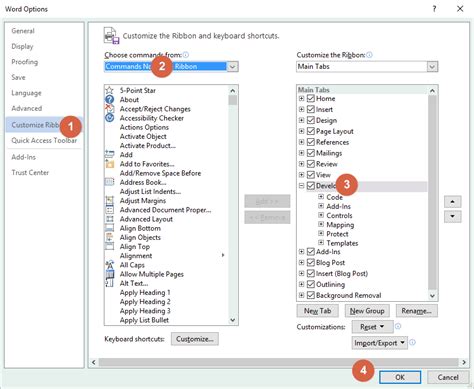Click the Rename button
This screenshot has height=389, width=474.
point(417,311)
